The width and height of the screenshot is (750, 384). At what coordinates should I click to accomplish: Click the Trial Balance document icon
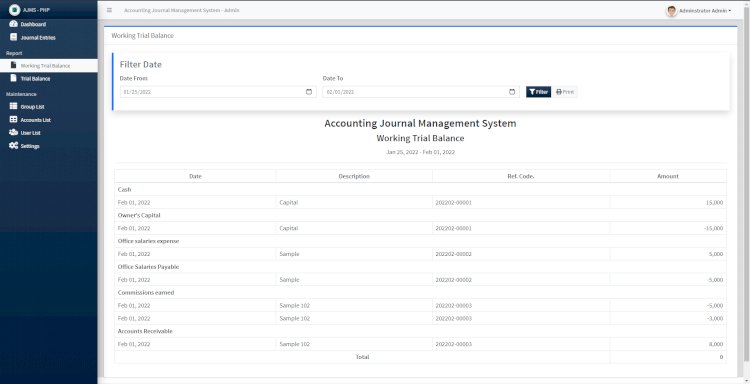coord(13,78)
